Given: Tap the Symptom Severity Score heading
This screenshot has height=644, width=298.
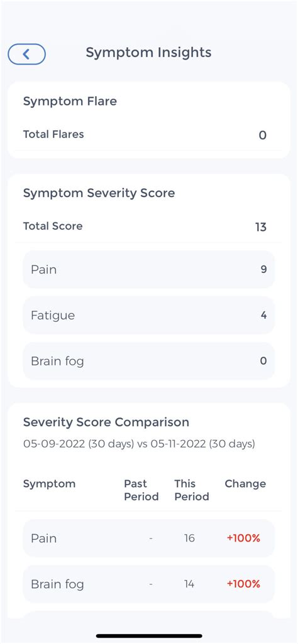Looking at the screenshot, I should click(x=99, y=193).
